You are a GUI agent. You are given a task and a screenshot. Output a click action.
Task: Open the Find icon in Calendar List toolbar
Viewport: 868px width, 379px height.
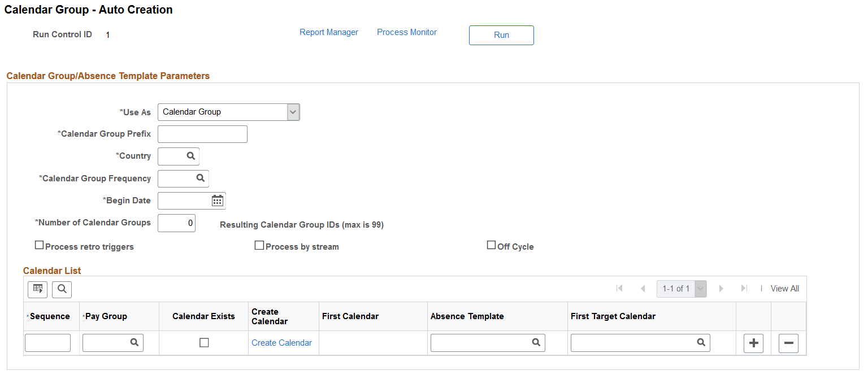point(62,289)
